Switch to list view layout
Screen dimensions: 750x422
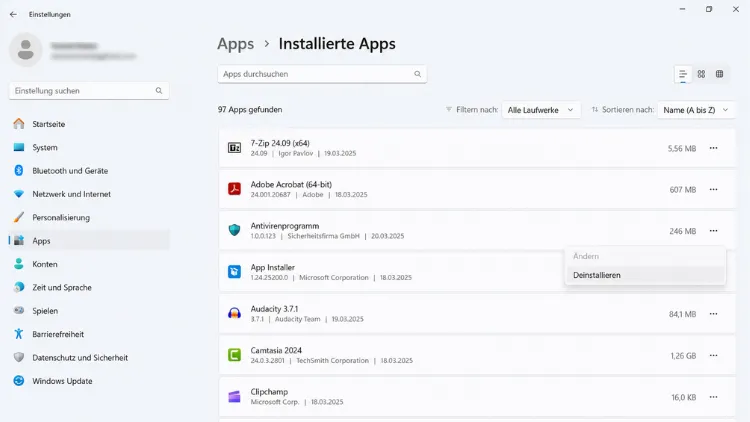click(683, 74)
